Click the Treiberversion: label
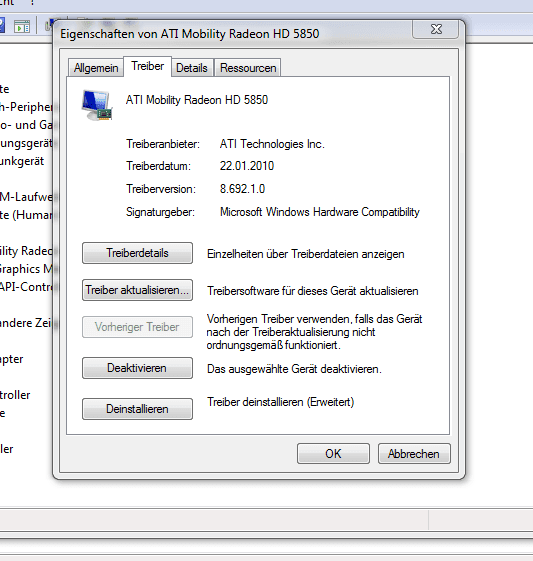The height and width of the screenshot is (561, 533). pos(161,189)
